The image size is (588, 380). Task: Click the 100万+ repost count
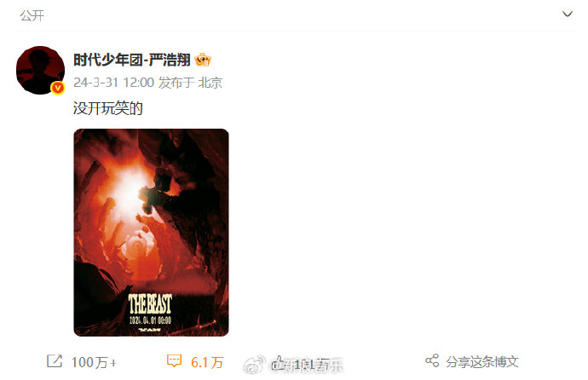click(94, 362)
